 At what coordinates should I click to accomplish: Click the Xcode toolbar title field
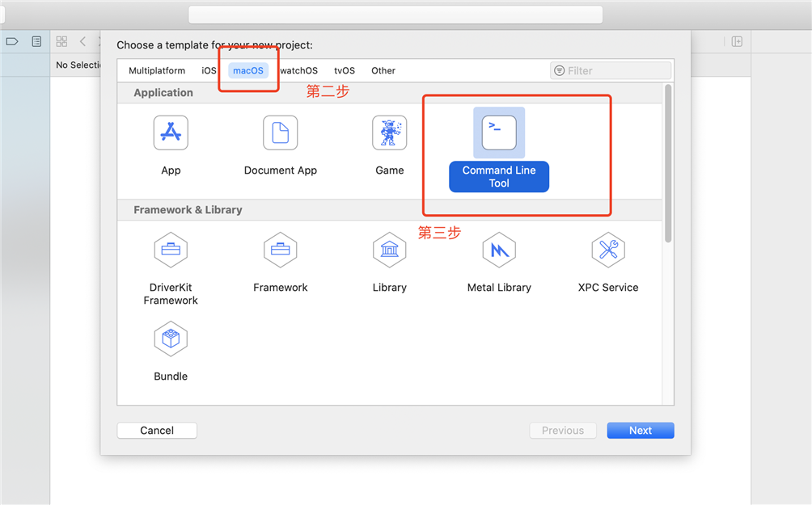[x=395, y=15]
